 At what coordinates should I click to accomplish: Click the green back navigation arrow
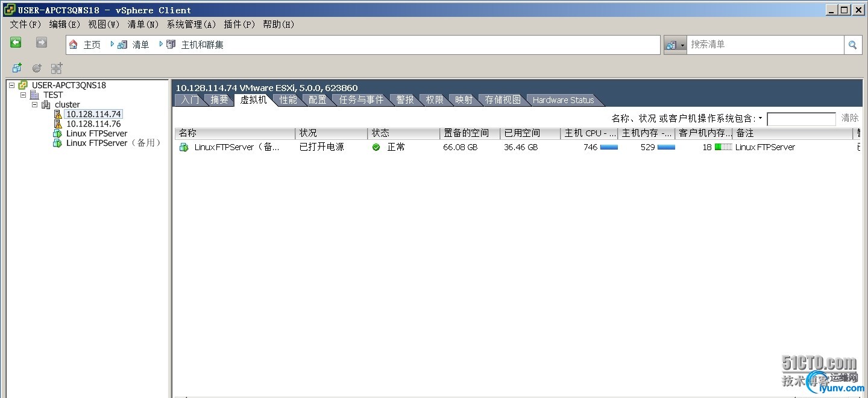[x=16, y=42]
